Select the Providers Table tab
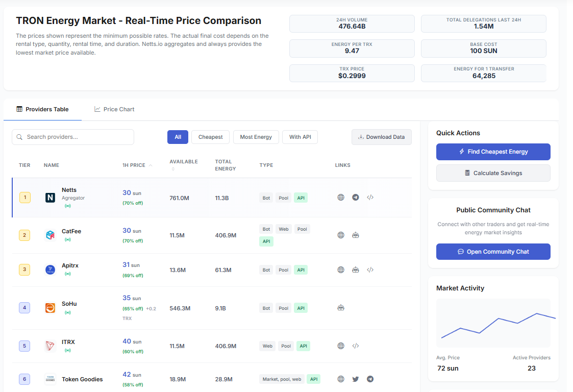Screen dimensions: 573x392 pyautogui.click(x=42, y=109)
